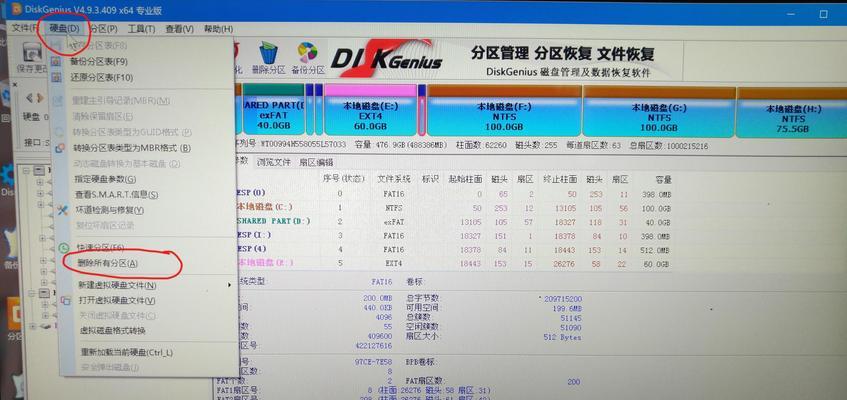Select the SHARED PART exFAT 40.0GB block

[274, 110]
